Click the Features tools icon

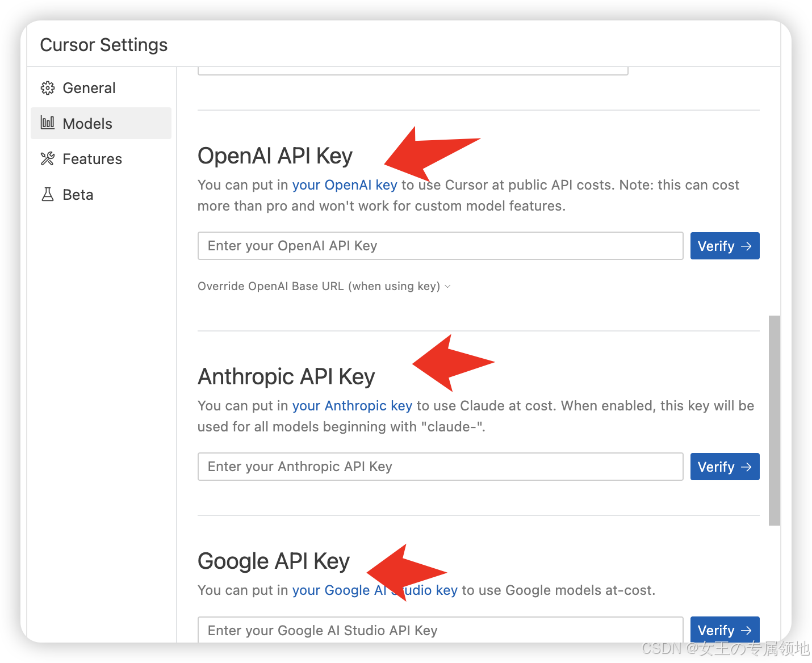(x=48, y=158)
